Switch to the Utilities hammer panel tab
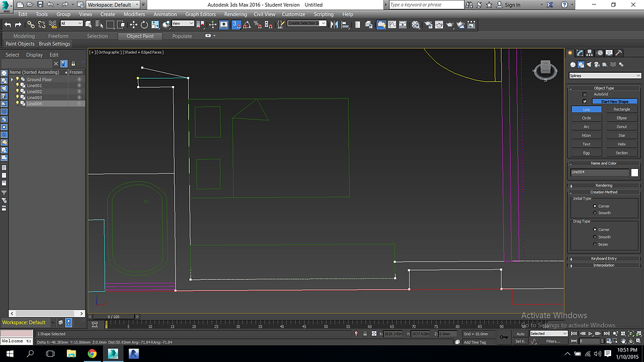Image resolution: width=644 pixels, height=362 pixels. pyautogui.click(x=619, y=53)
